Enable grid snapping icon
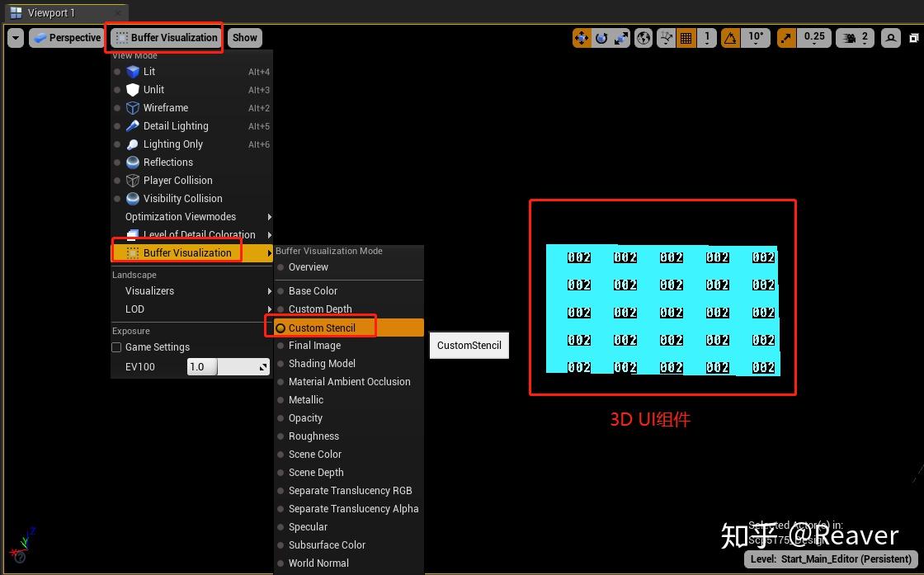Image resolution: width=924 pixels, height=575 pixels. tap(686, 37)
